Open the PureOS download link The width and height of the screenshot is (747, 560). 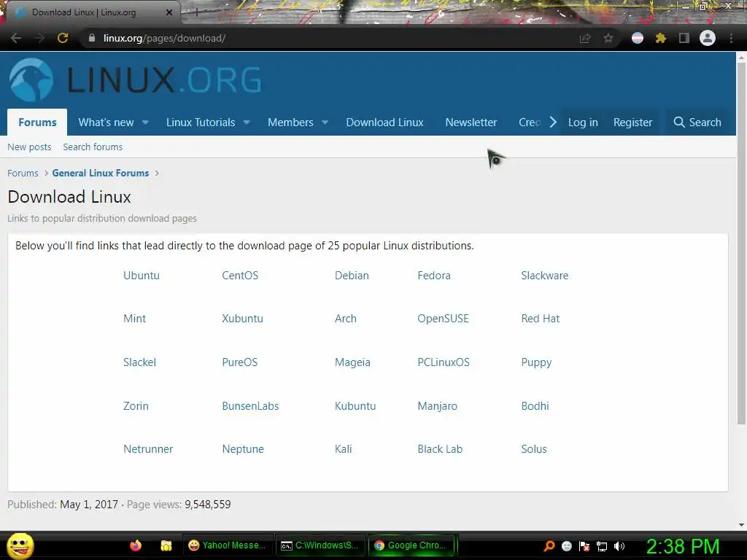point(239,362)
